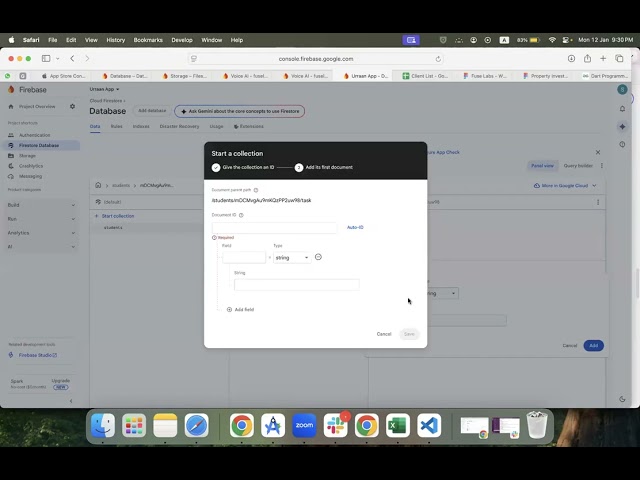
Task: Click Auto-ID to generate document ID
Action: [x=355, y=227]
